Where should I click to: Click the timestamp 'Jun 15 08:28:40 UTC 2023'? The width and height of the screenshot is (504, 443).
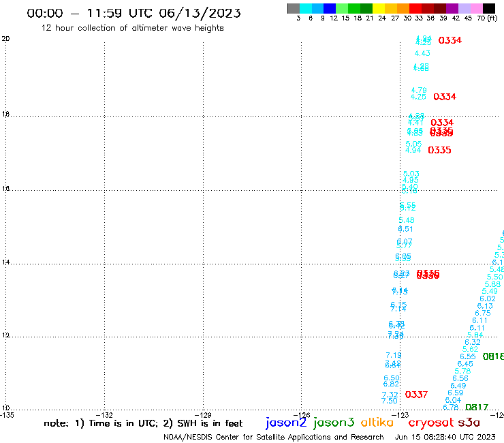[445, 437]
